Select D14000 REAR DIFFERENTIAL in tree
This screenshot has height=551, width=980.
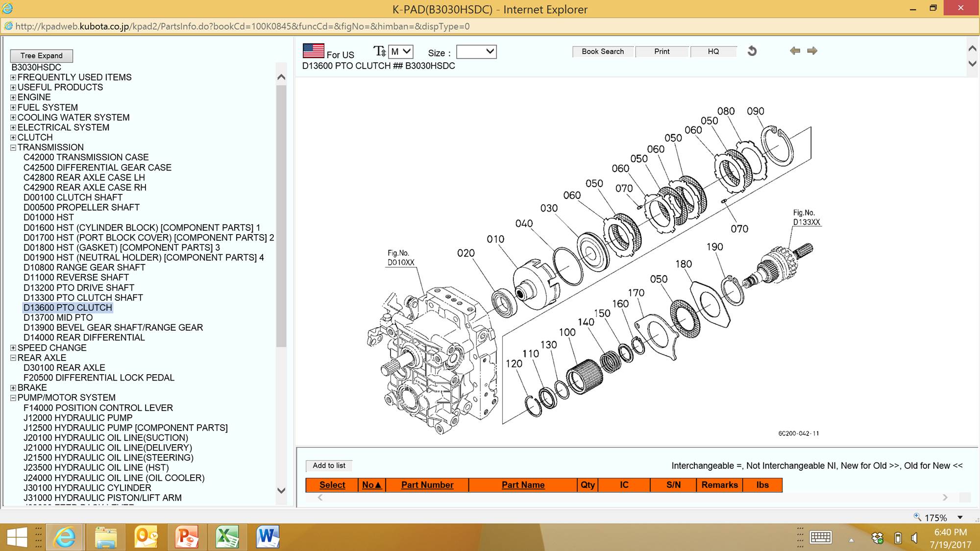84,338
